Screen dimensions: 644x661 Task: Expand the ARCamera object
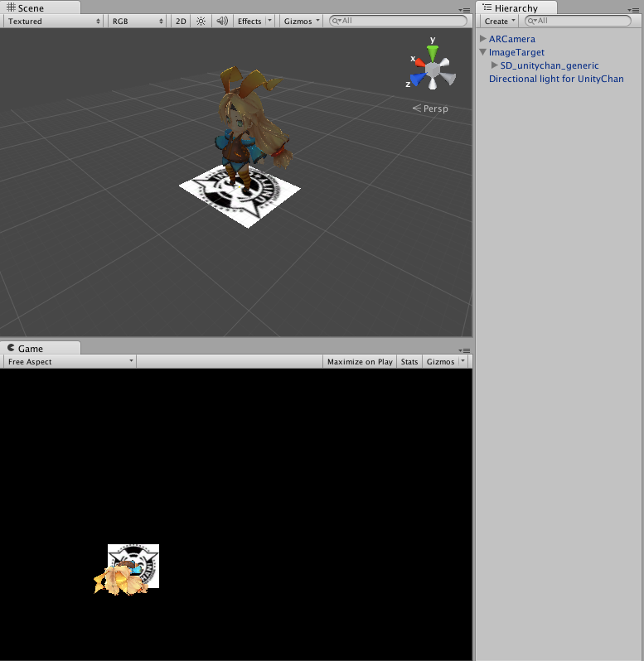[483, 38]
